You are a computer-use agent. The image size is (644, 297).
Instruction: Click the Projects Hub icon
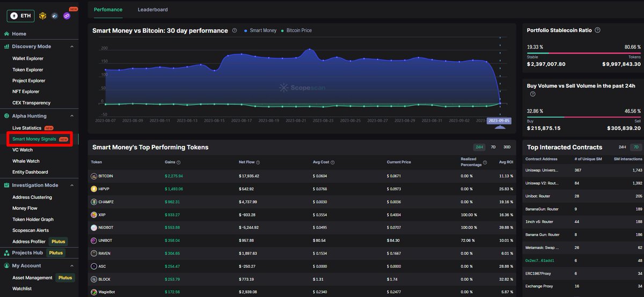coord(7,253)
